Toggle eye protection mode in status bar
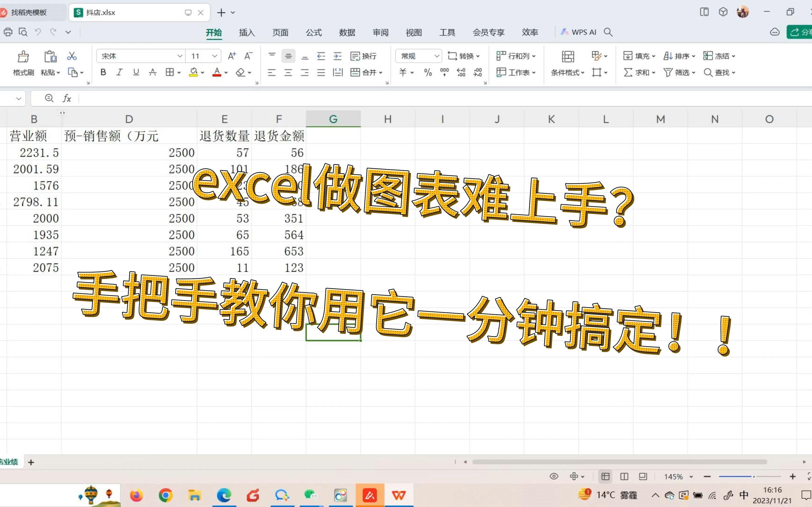The width and height of the screenshot is (812, 507). (554, 476)
